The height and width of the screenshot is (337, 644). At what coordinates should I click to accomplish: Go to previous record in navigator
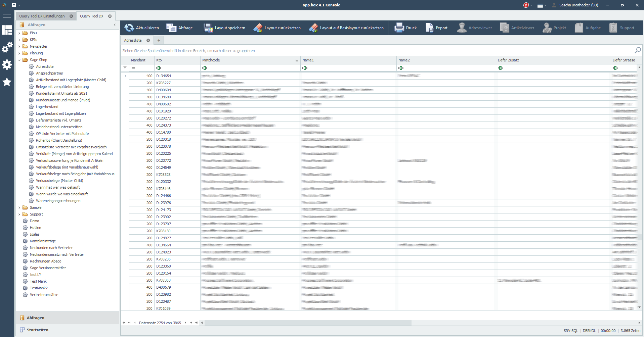click(x=135, y=323)
